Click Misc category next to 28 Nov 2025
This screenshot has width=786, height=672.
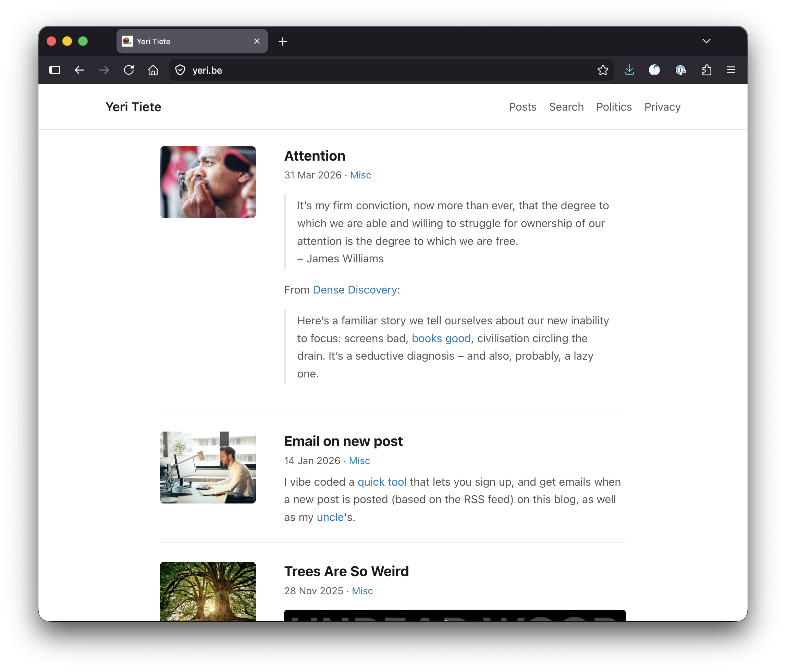pyautogui.click(x=362, y=591)
